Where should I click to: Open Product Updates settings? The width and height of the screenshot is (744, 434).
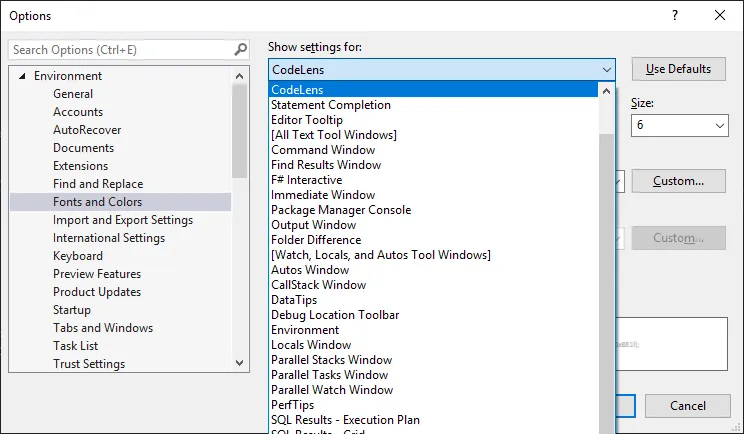(x=97, y=292)
